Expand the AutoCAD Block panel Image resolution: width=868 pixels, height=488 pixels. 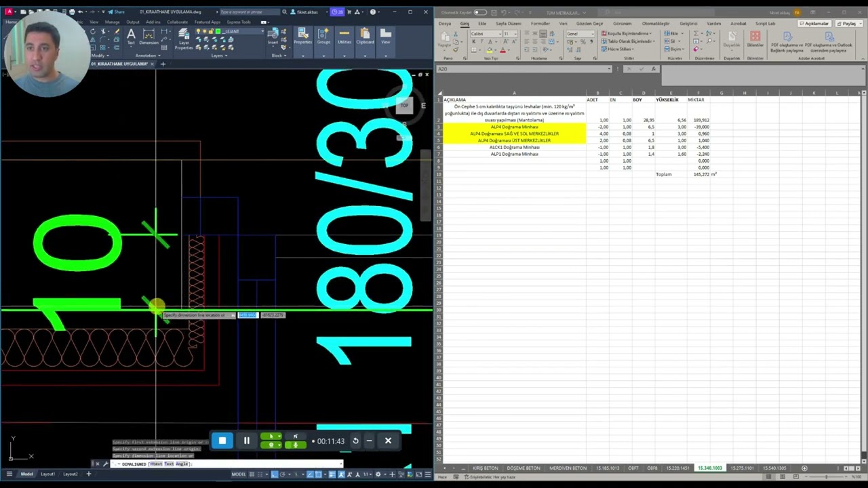click(x=278, y=56)
